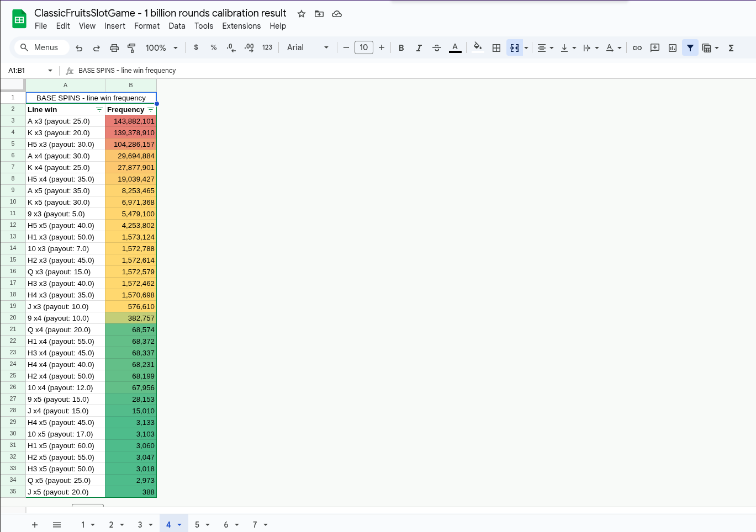The image size is (756, 532).
Task: Open the Arial font dropdown
Action: (x=308, y=47)
